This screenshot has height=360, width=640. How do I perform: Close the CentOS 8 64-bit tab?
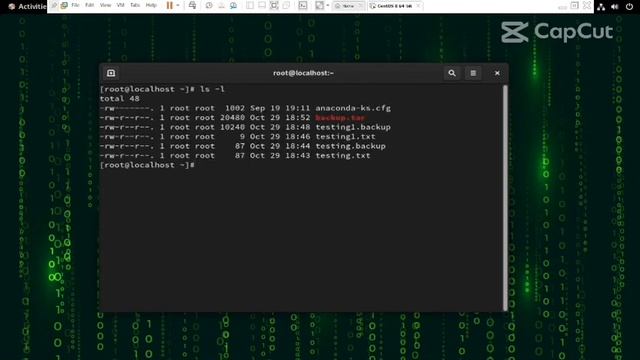pos(418,6)
